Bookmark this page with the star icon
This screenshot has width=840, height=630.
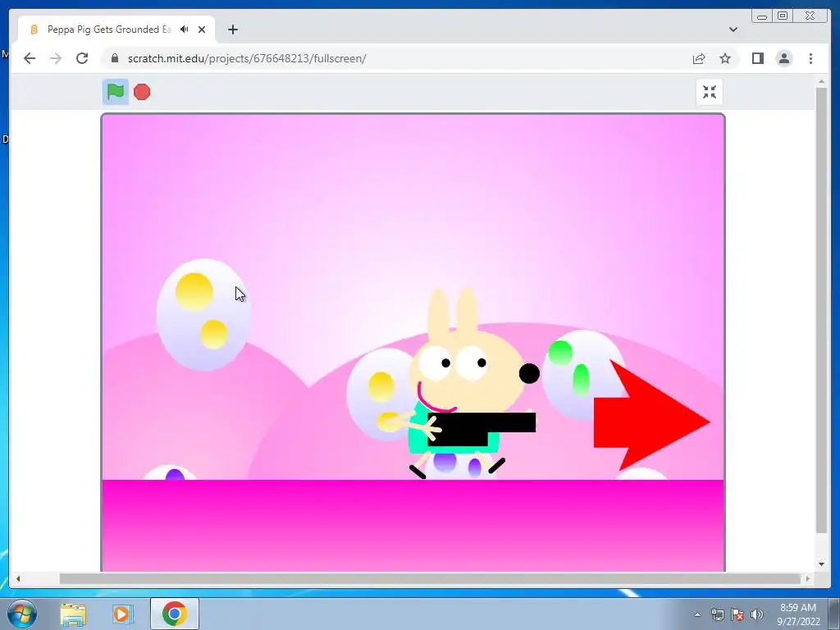click(x=725, y=58)
